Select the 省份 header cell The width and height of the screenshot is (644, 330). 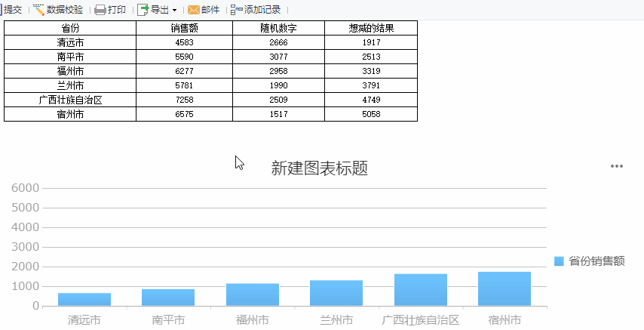click(70, 28)
